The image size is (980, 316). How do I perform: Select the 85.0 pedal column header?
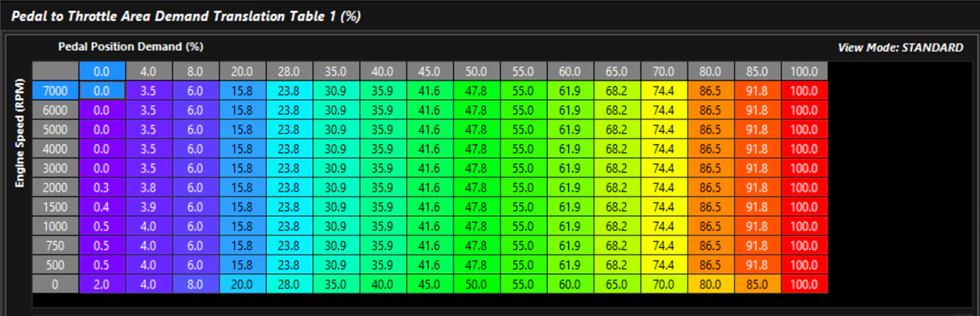tap(757, 72)
